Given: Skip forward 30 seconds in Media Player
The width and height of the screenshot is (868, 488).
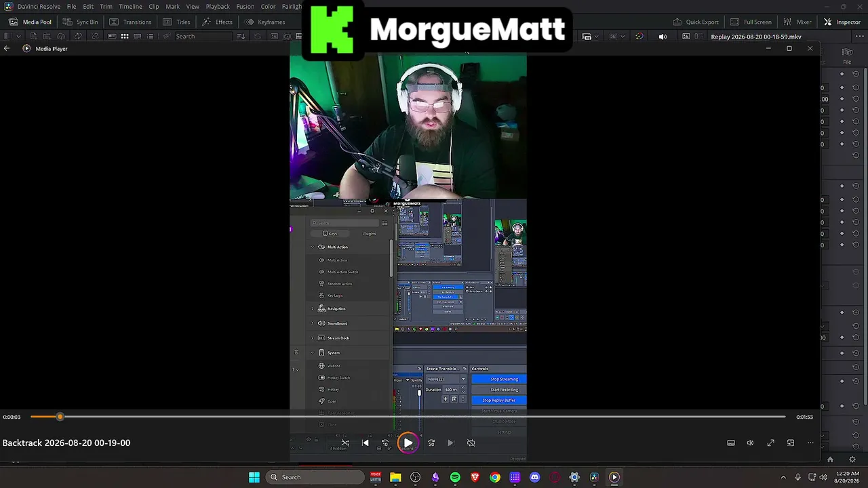Looking at the screenshot, I should click(x=431, y=443).
